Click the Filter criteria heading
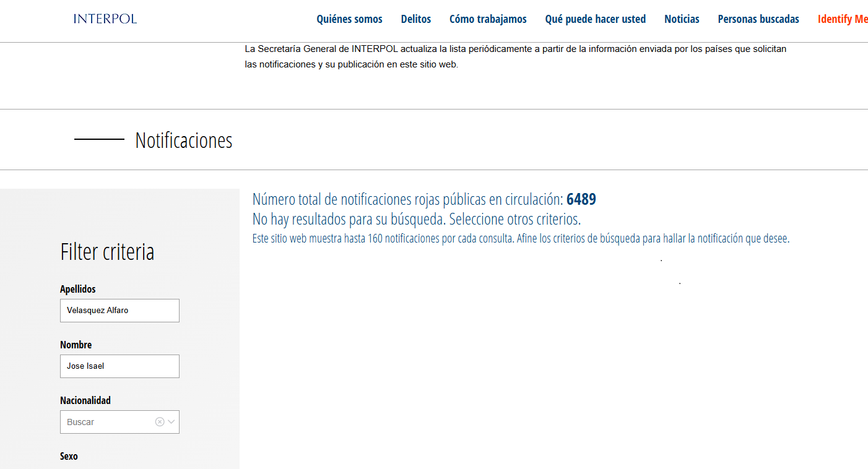Screen dimensions: 868x469 click(107, 252)
